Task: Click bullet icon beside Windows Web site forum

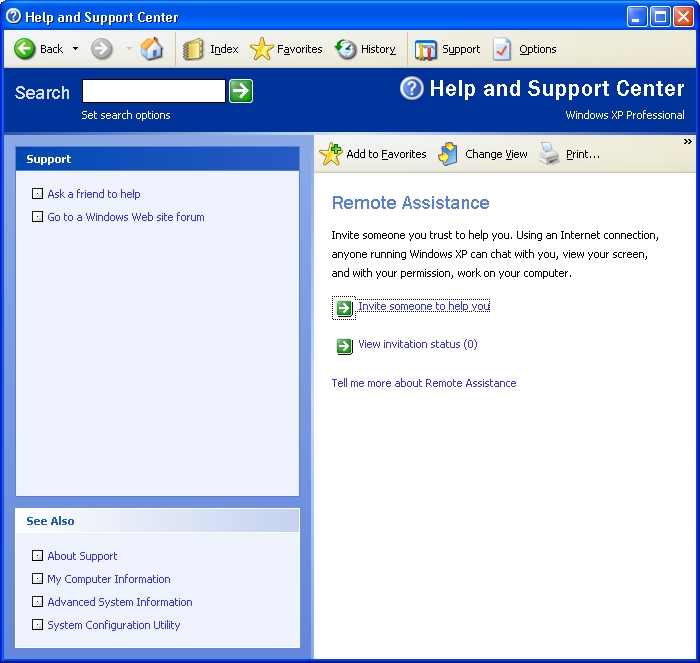Action: coord(38,217)
